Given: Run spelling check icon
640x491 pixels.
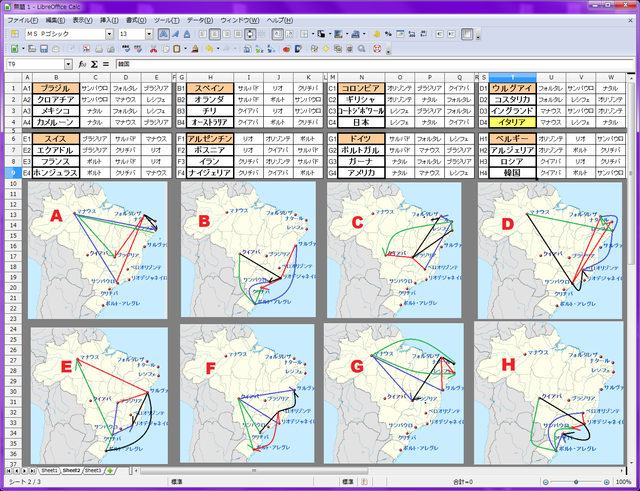Looking at the screenshot, I should pyautogui.click(x=126, y=49).
